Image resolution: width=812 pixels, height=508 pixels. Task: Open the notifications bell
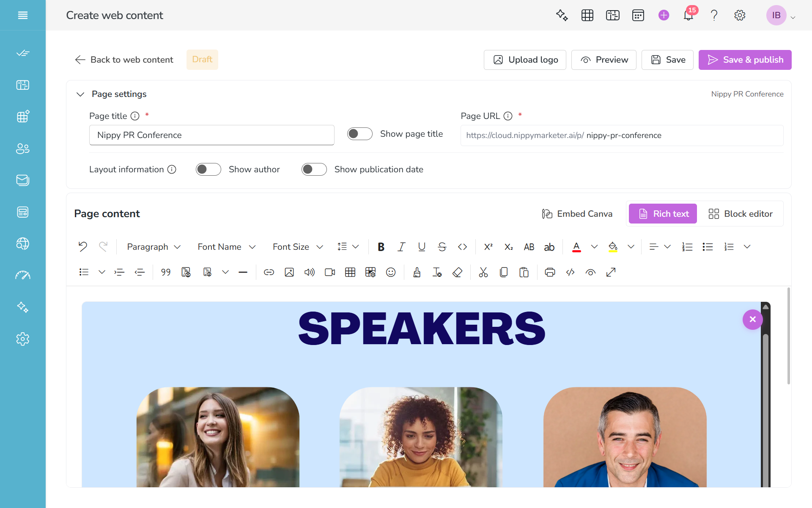(689, 15)
